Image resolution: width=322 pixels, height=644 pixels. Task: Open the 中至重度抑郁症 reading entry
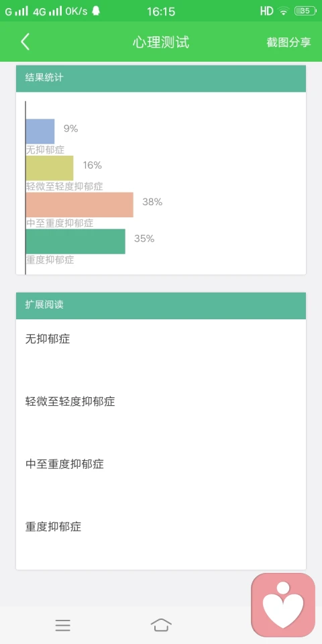tap(161, 464)
